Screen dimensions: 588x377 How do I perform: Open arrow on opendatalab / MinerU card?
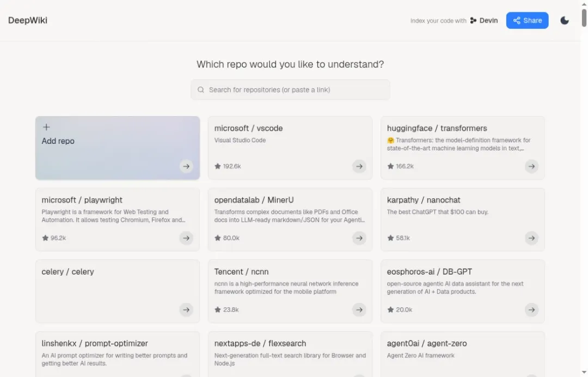click(x=359, y=238)
